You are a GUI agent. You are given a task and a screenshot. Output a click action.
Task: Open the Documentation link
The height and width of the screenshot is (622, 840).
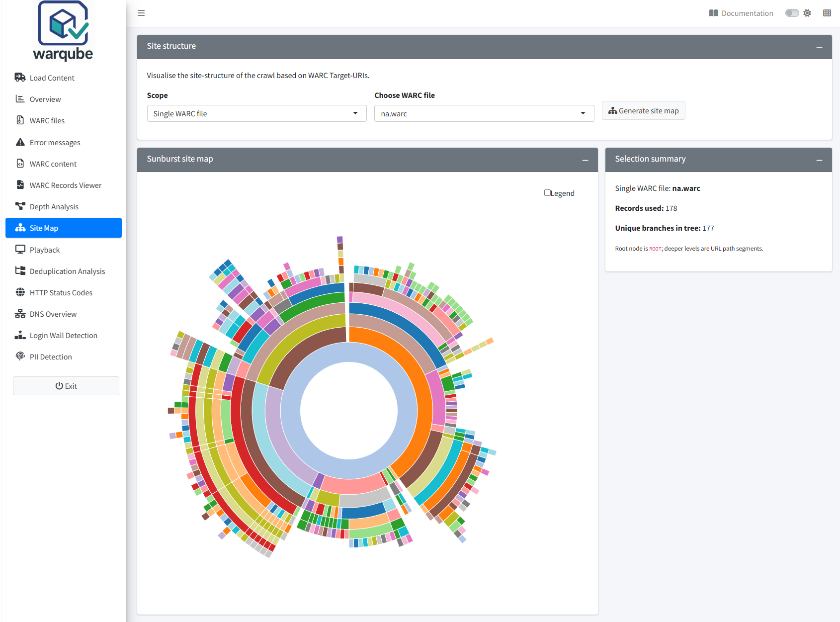(x=741, y=13)
